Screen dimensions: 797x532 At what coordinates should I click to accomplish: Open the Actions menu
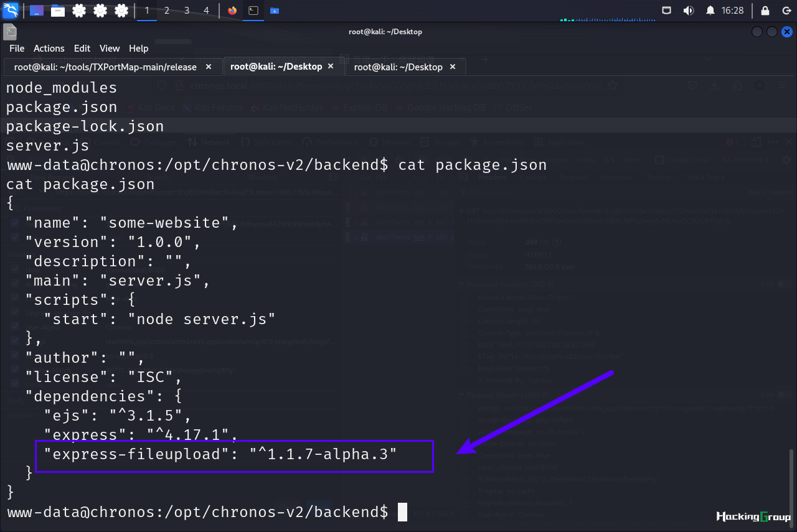49,48
